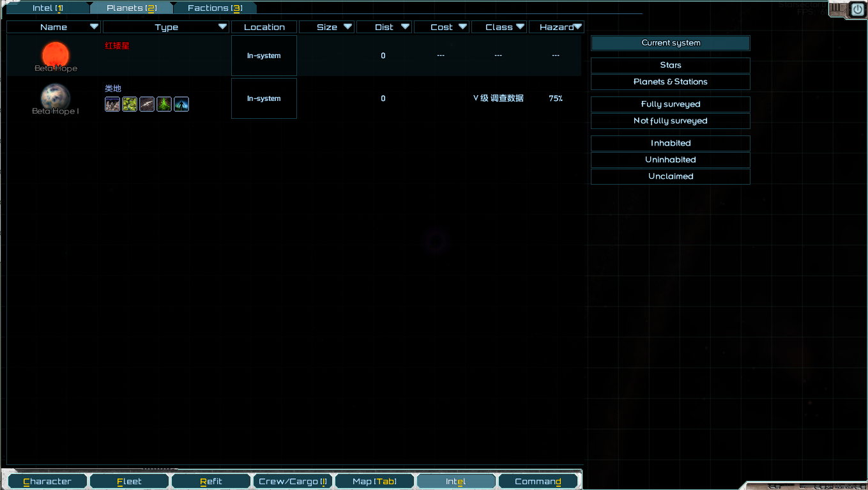Switch to the Intel [1] tab at top
The height and width of the screenshot is (490, 868).
48,8
